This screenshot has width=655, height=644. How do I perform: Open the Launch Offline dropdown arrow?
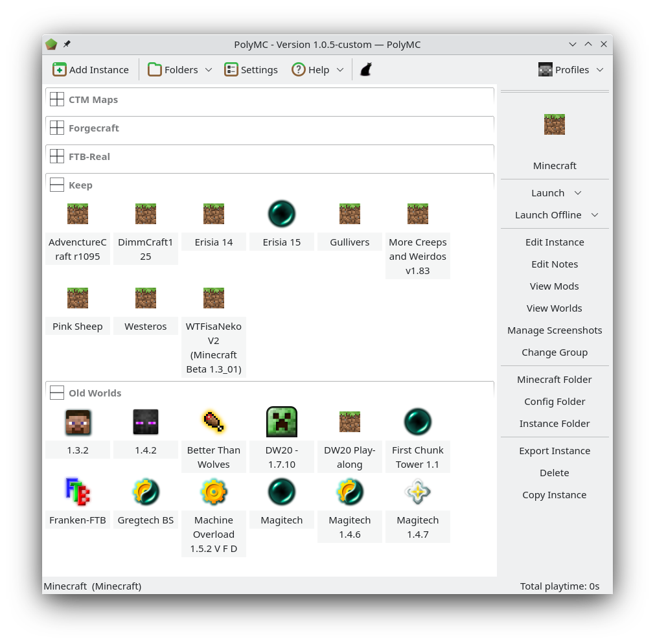pyautogui.click(x=595, y=215)
